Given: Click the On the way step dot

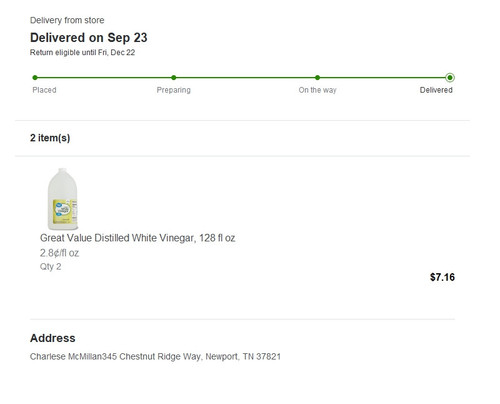Looking at the screenshot, I should pos(317,78).
